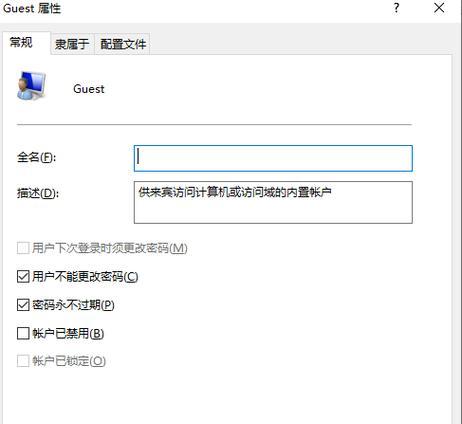
Task: Click the greyed 帐户已锁定 checkbox
Action: click(x=23, y=361)
